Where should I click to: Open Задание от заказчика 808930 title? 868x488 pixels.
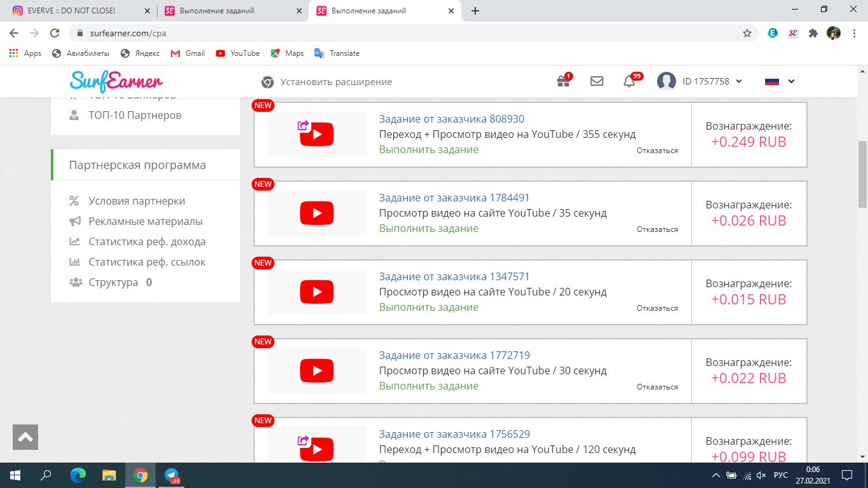pos(452,119)
